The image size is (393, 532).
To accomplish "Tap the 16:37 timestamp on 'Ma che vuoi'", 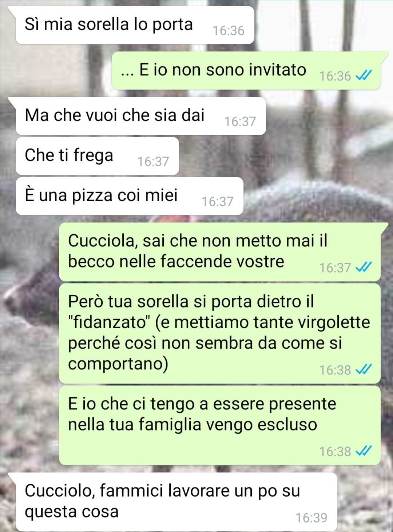I will tap(240, 121).
